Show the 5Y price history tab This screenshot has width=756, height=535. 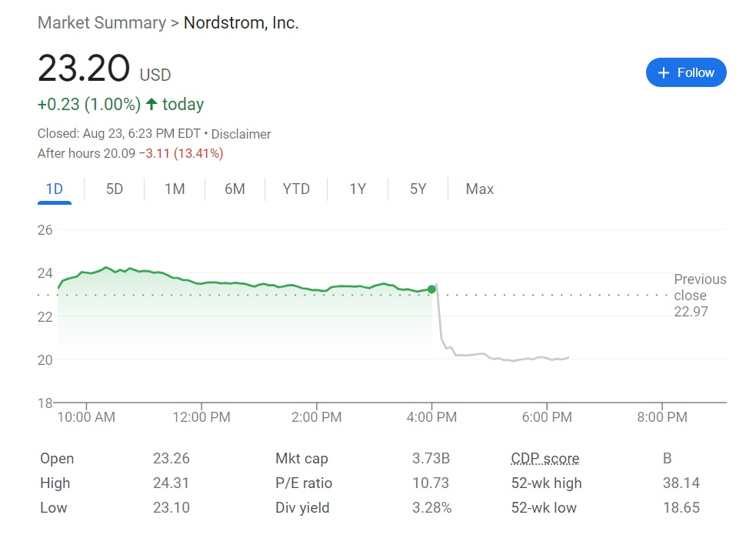[418, 189]
